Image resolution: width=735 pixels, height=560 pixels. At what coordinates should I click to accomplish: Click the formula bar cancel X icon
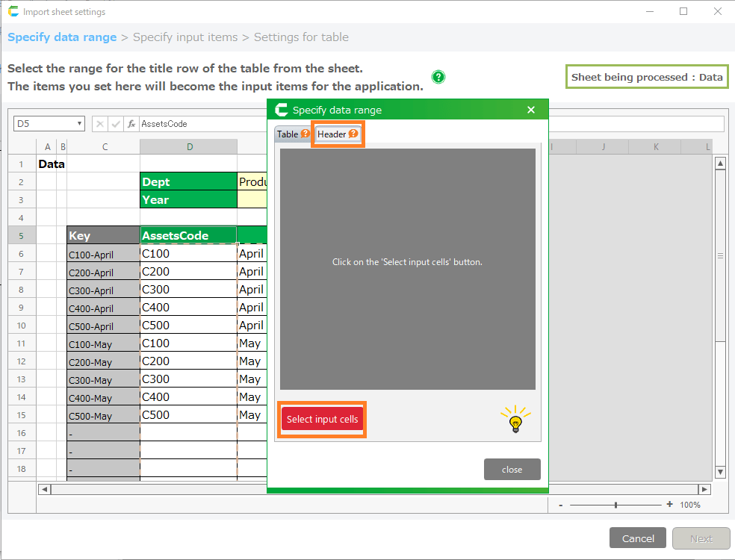[100, 124]
